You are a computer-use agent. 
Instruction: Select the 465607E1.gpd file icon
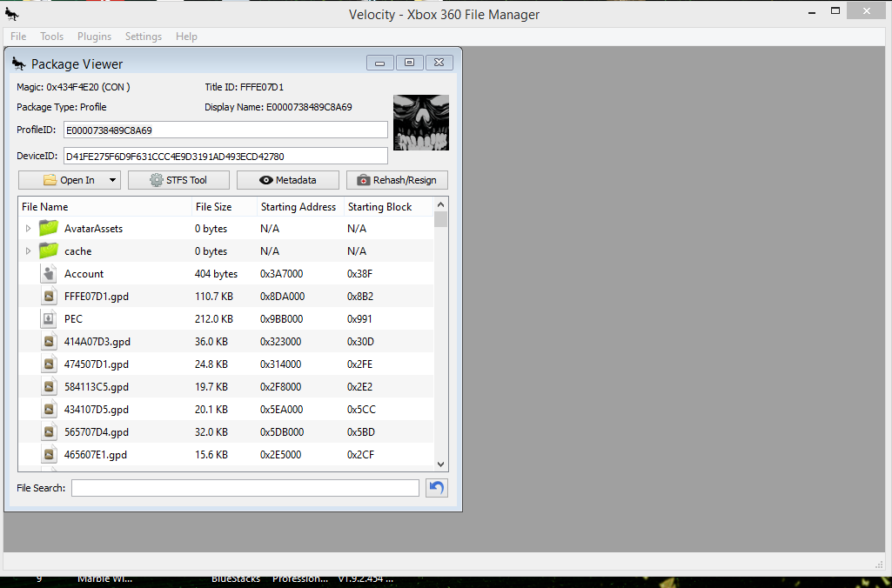pyautogui.click(x=49, y=455)
